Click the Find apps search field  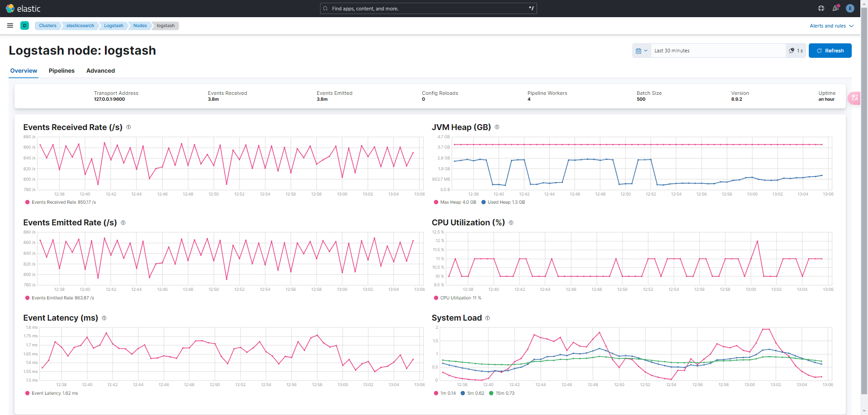pyautogui.click(x=428, y=9)
